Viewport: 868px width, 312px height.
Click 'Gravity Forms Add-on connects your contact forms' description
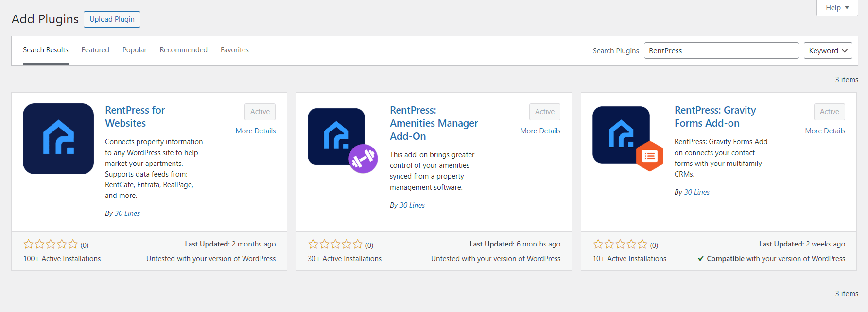pyautogui.click(x=723, y=158)
